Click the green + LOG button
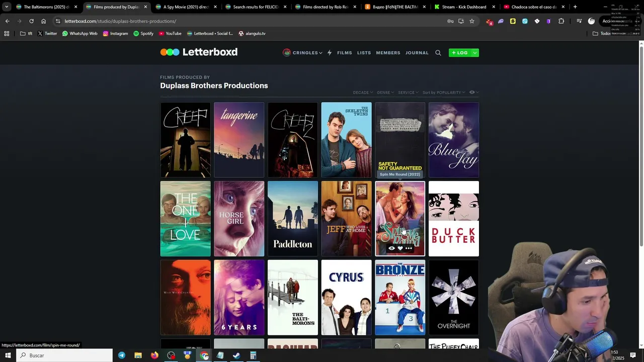The image size is (644, 362). pyautogui.click(x=460, y=53)
